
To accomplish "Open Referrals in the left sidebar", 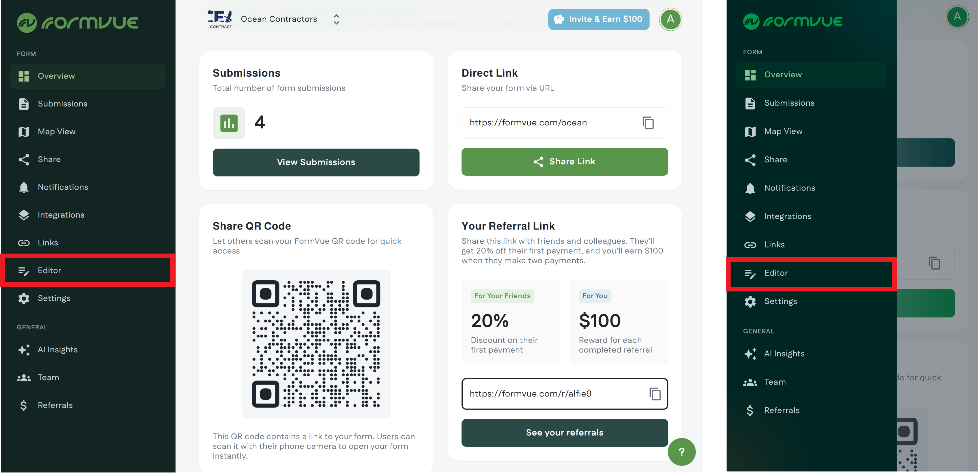I will click(55, 405).
